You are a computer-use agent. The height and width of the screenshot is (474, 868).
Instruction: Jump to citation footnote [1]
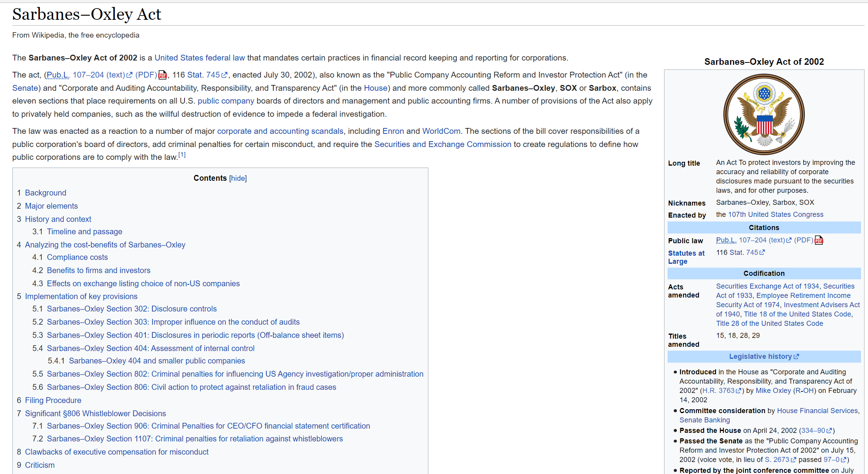pos(182,155)
